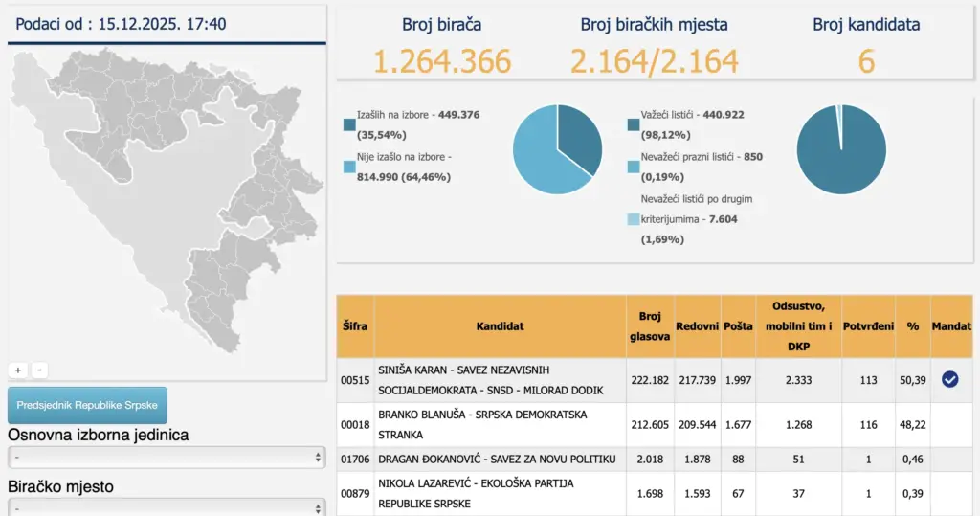
Task: Toggle the Važeći listići legend swatch
Action: pyautogui.click(x=634, y=124)
